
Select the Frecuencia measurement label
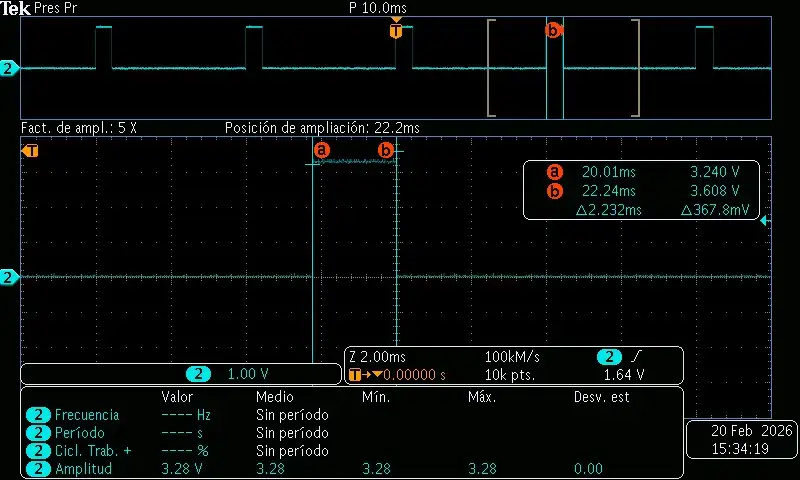pyautogui.click(x=87, y=415)
